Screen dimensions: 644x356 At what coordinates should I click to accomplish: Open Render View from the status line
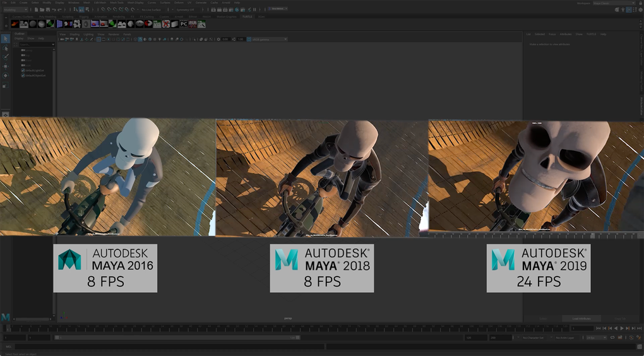click(213, 9)
